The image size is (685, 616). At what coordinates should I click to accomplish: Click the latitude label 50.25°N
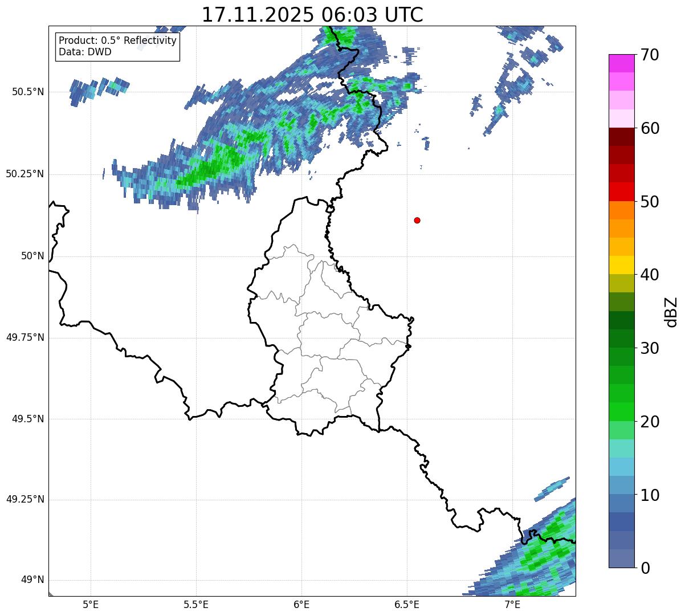tap(25, 174)
